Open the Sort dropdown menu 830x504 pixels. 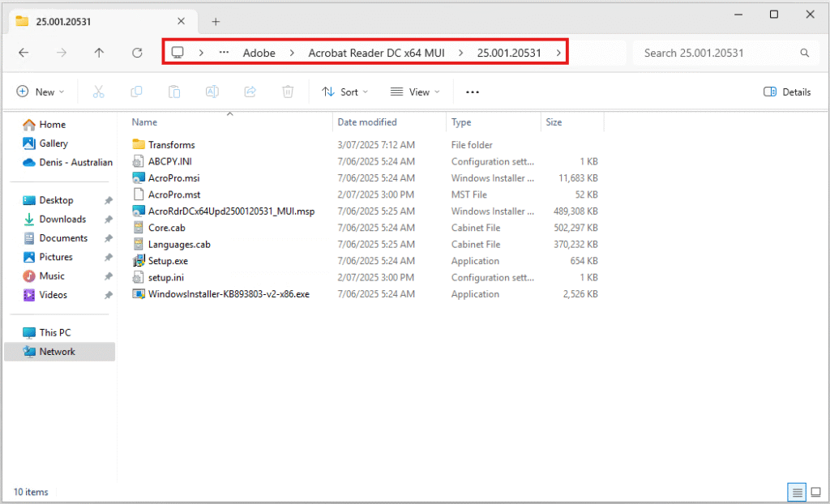[x=345, y=92]
